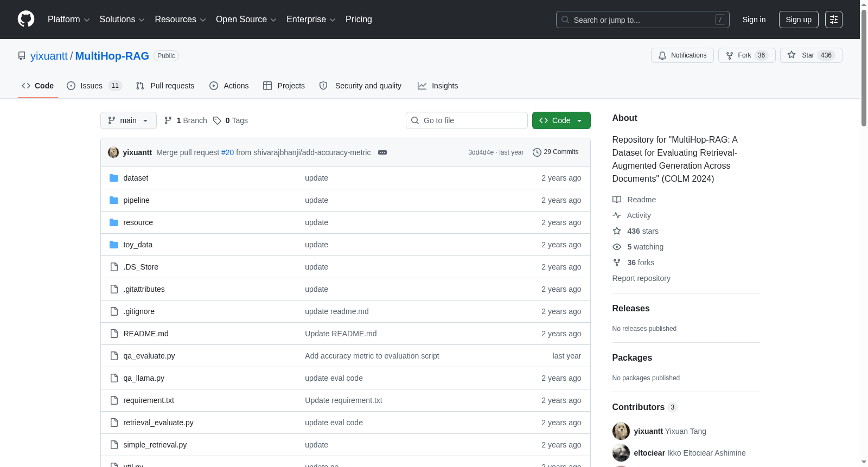The image size is (868, 467).
Task: Open the appearance settings icon button
Action: coord(834,20)
